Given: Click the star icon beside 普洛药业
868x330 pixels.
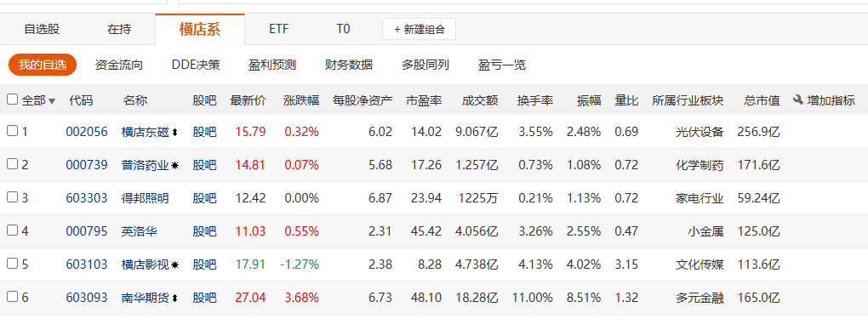Looking at the screenshot, I should pyautogui.click(x=175, y=165).
